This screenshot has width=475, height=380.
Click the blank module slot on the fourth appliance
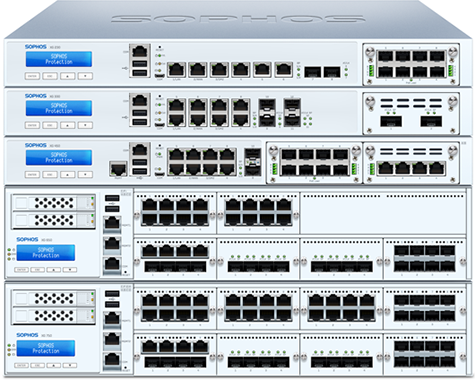tap(383, 214)
